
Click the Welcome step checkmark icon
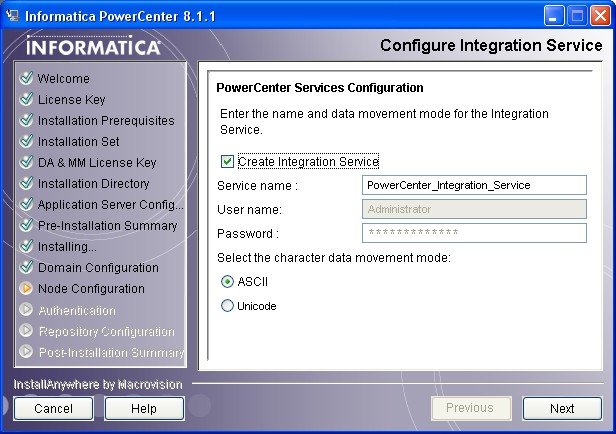click(26, 78)
